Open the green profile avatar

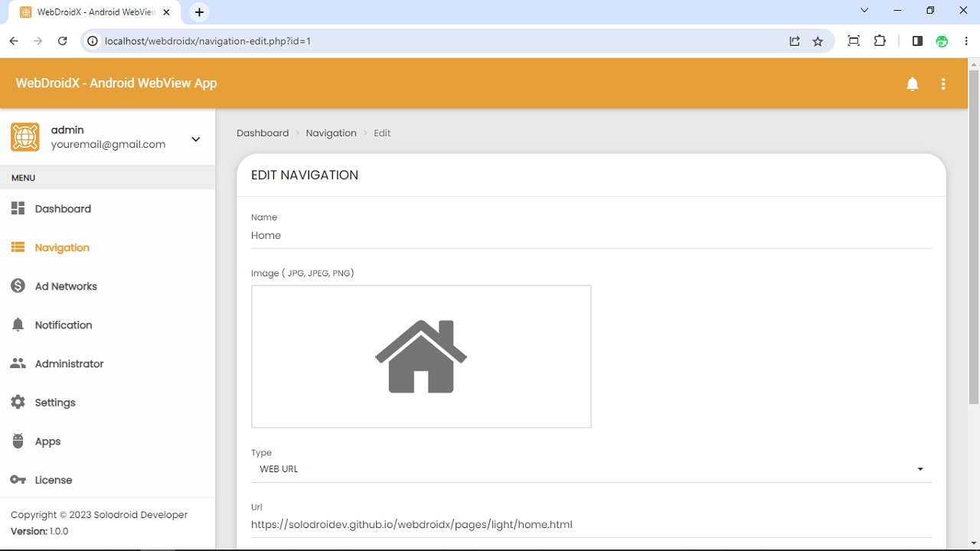click(942, 41)
